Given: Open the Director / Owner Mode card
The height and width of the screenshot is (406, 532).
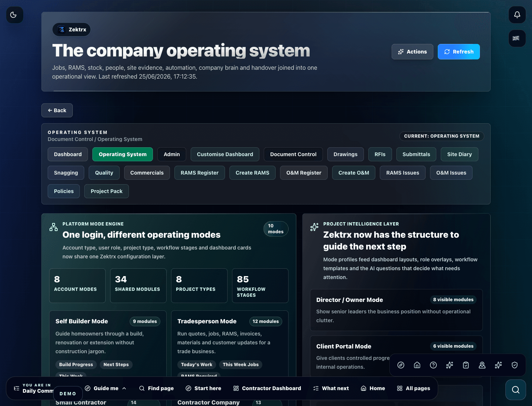Looking at the screenshot, I should click(396, 310).
